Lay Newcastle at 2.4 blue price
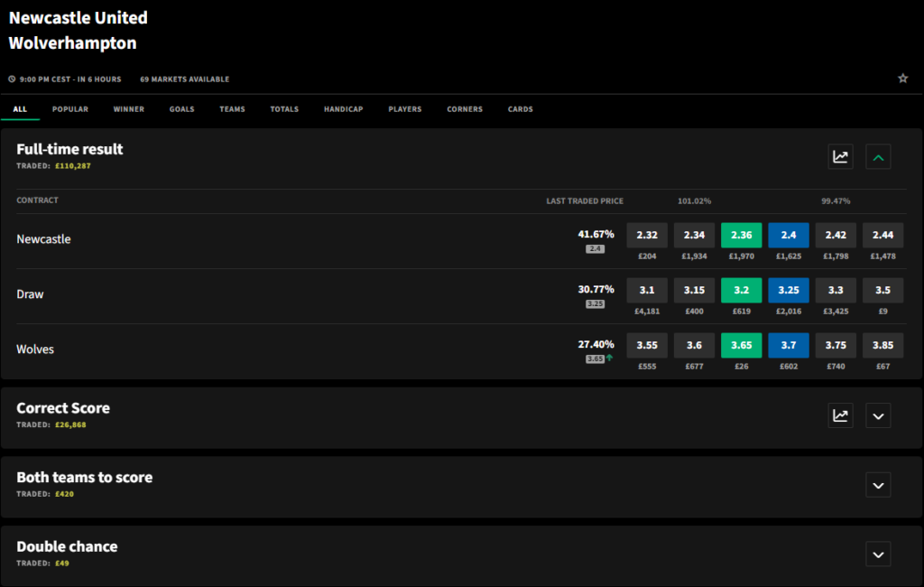The image size is (924, 587). 789,235
